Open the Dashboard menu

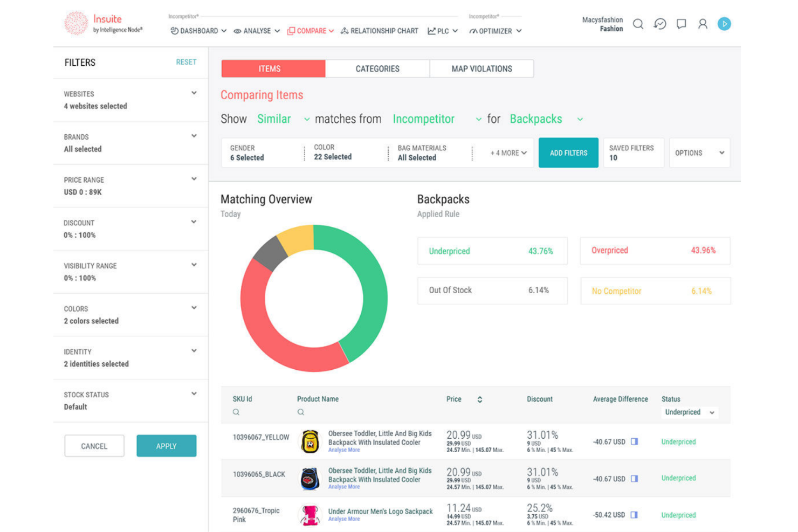click(x=198, y=31)
